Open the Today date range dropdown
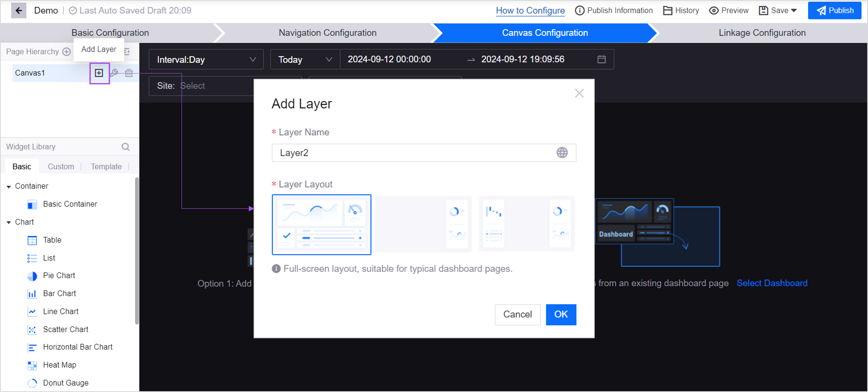The image size is (868, 392). click(303, 59)
